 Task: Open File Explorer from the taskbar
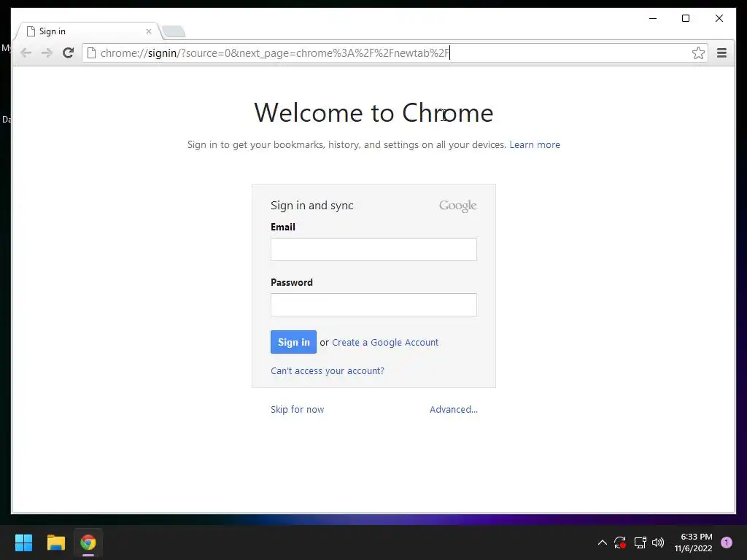55,542
